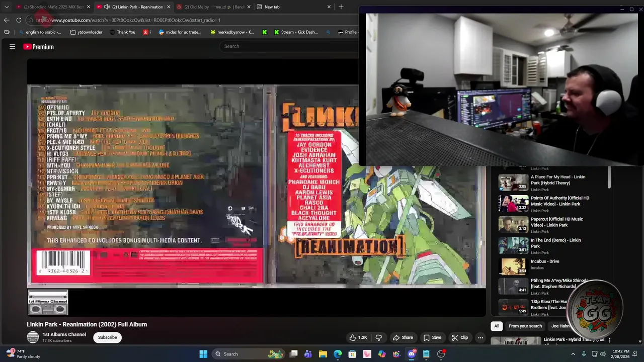Open 'In The End (Demo)' video title
This screenshot has width=644, height=362.
click(555, 243)
